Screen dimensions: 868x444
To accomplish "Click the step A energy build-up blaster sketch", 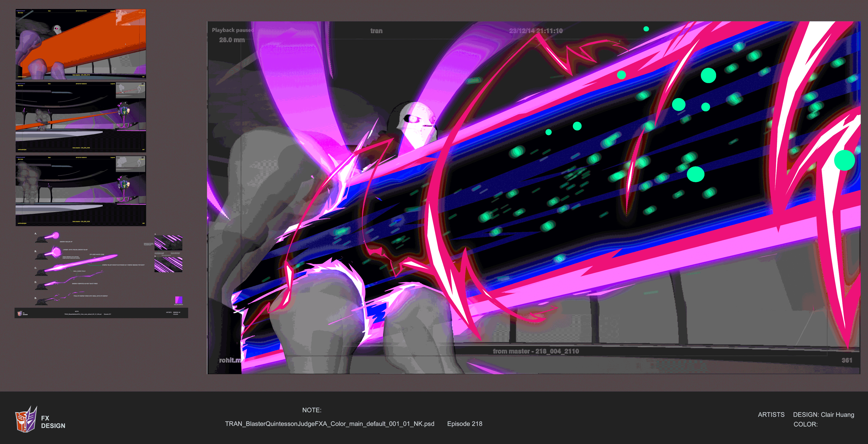I will click(47, 237).
